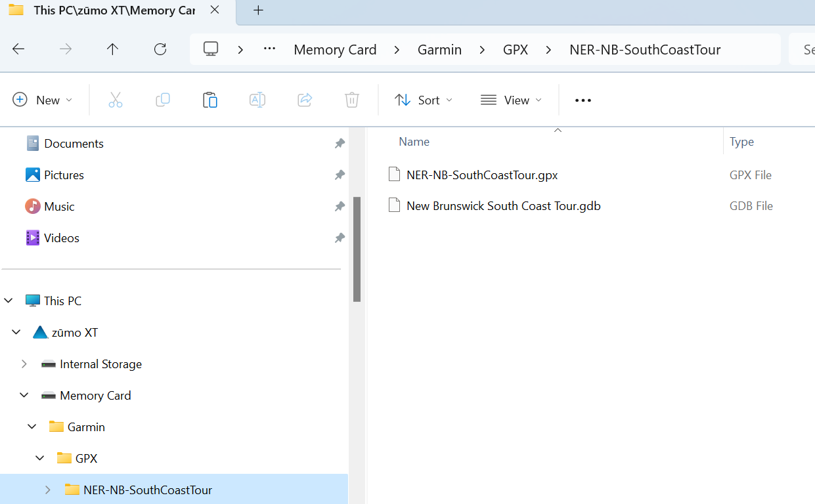815x504 pixels.
Task: Select New Brunswick South Coast Tour.gdb file
Action: click(x=503, y=205)
